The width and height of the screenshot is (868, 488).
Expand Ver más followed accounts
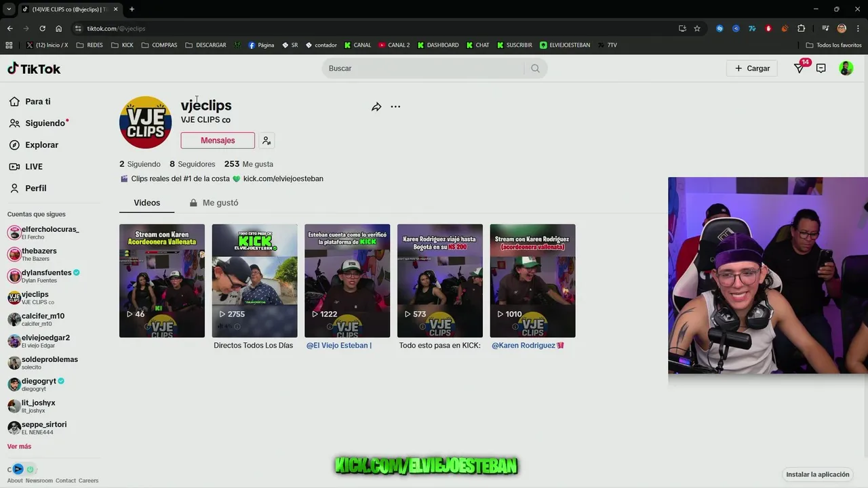[x=19, y=447]
